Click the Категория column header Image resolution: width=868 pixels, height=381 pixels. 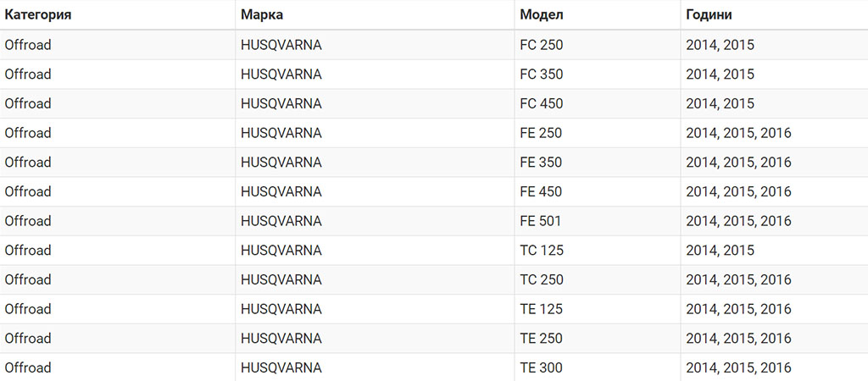tap(38, 15)
